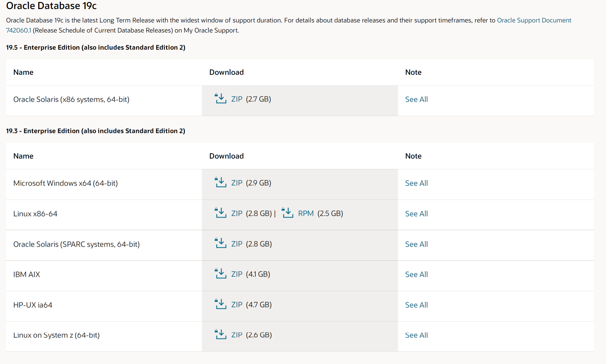This screenshot has width=606, height=364.
Task: Download Solaris SPARC ZIP (2.8 GB) link
Action: point(237,244)
